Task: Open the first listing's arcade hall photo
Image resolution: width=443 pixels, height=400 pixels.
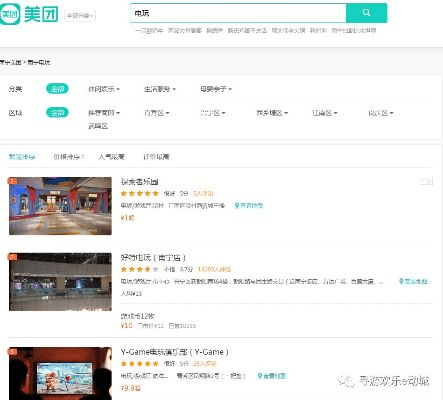Action: click(x=60, y=206)
